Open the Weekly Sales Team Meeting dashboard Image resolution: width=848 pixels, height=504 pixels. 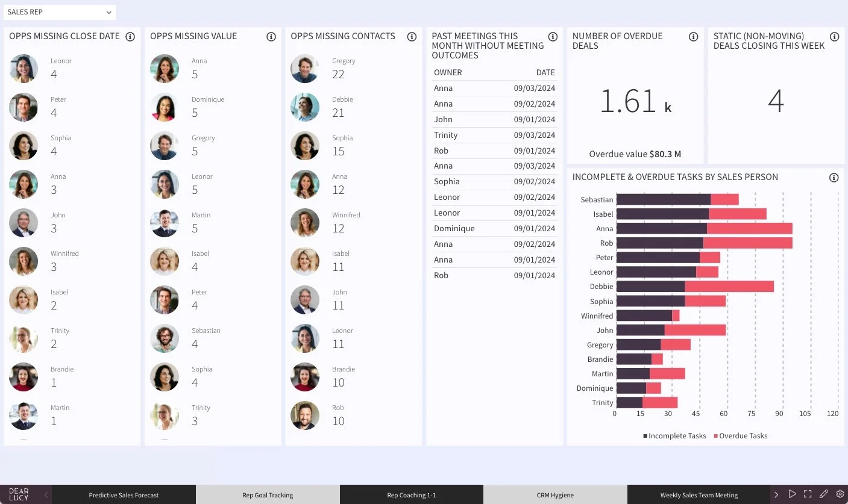click(698, 494)
